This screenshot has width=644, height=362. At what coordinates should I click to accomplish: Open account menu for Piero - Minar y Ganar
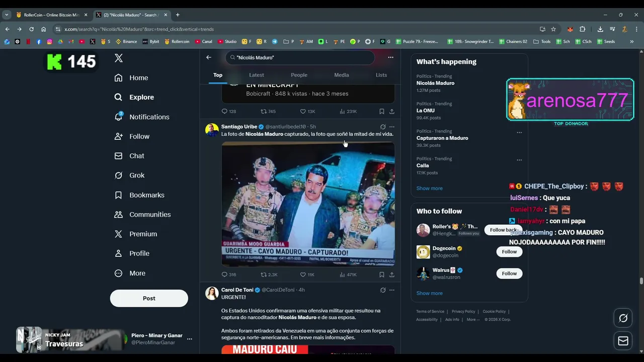190,339
